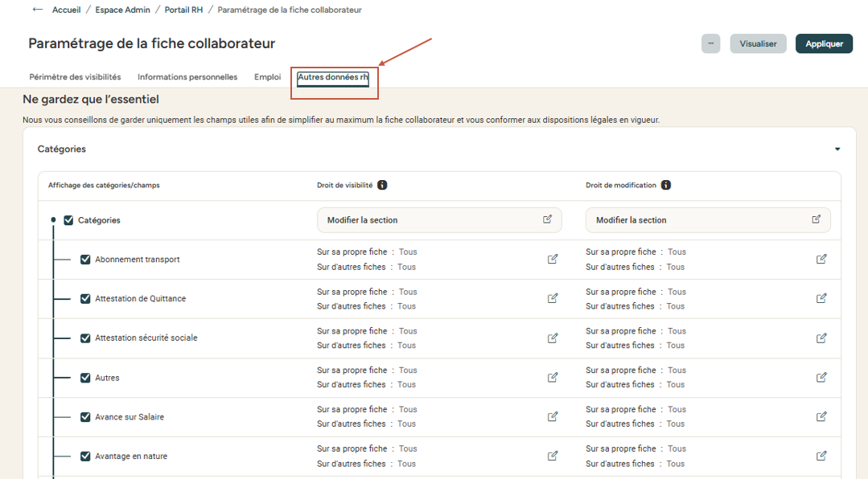
Task: Click Modifier la section under Droit de visibilité
Action: click(x=439, y=220)
